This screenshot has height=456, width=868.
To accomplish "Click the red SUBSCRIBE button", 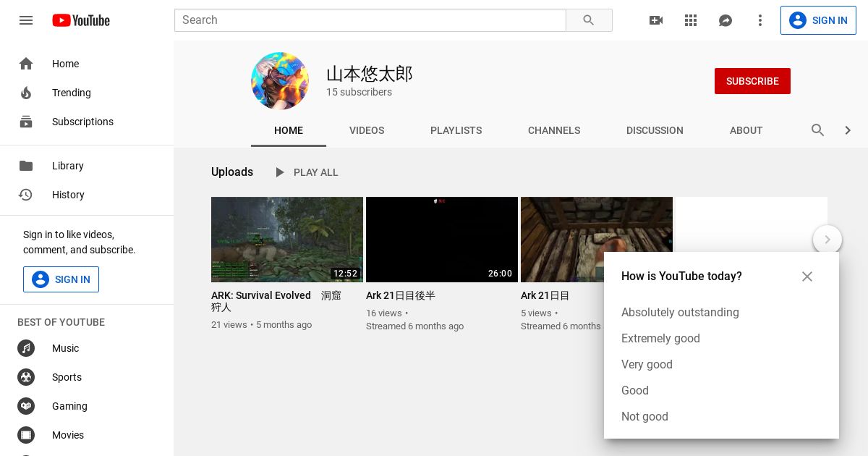I will [x=752, y=81].
